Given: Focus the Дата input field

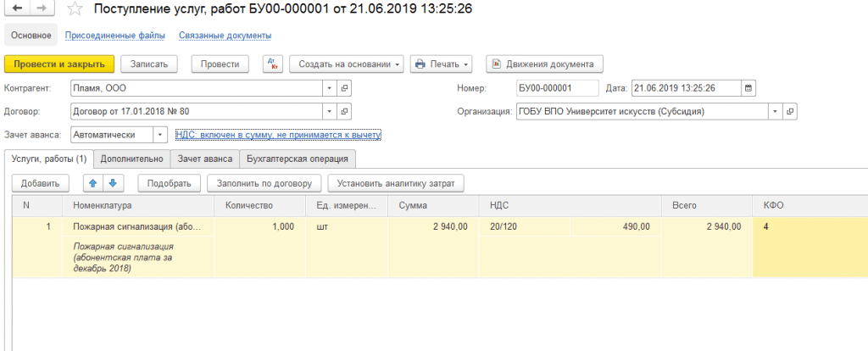Looking at the screenshot, I should pyautogui.click(x=687, y=88).
